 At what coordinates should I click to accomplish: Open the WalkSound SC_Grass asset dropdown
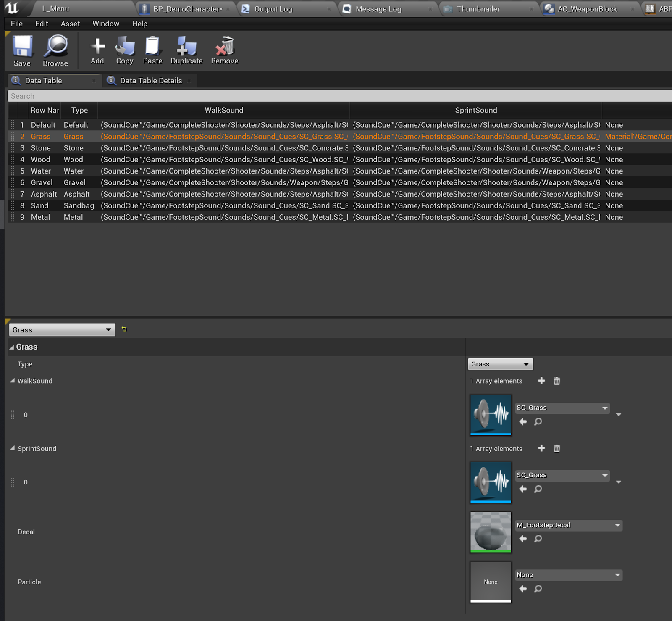point(563,408)
